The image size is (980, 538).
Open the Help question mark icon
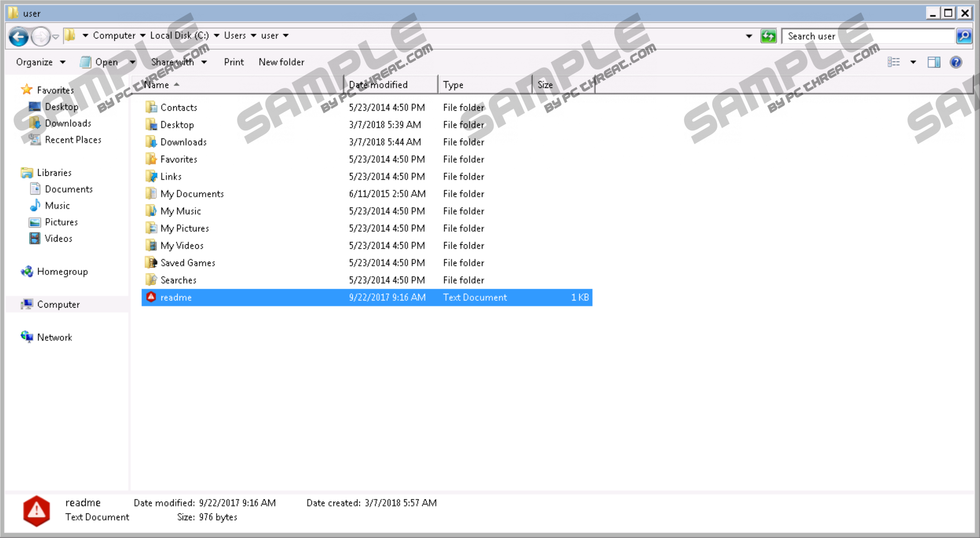click(x=956, y=62)
